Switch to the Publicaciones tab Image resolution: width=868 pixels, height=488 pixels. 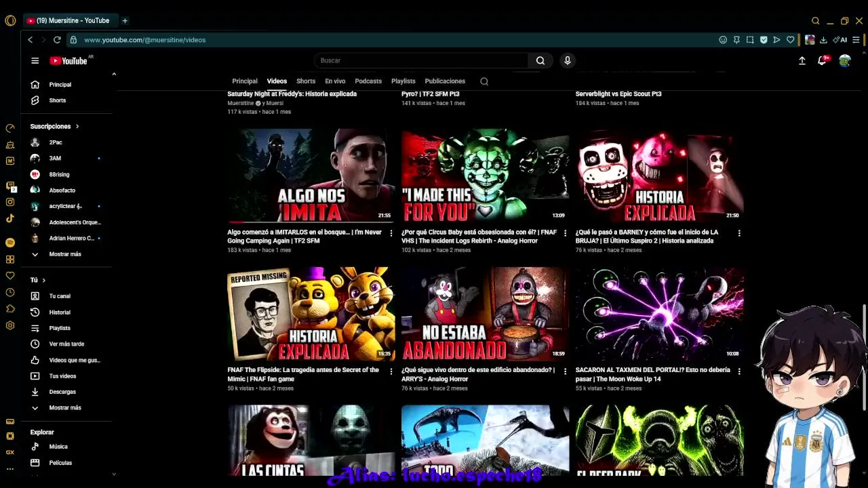pos(445,81)
